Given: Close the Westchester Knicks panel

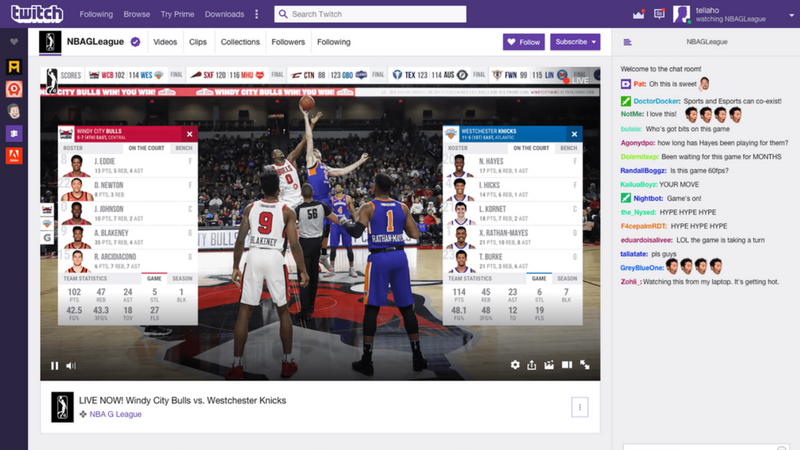Looking at the screenshot, I should point(574,134).
